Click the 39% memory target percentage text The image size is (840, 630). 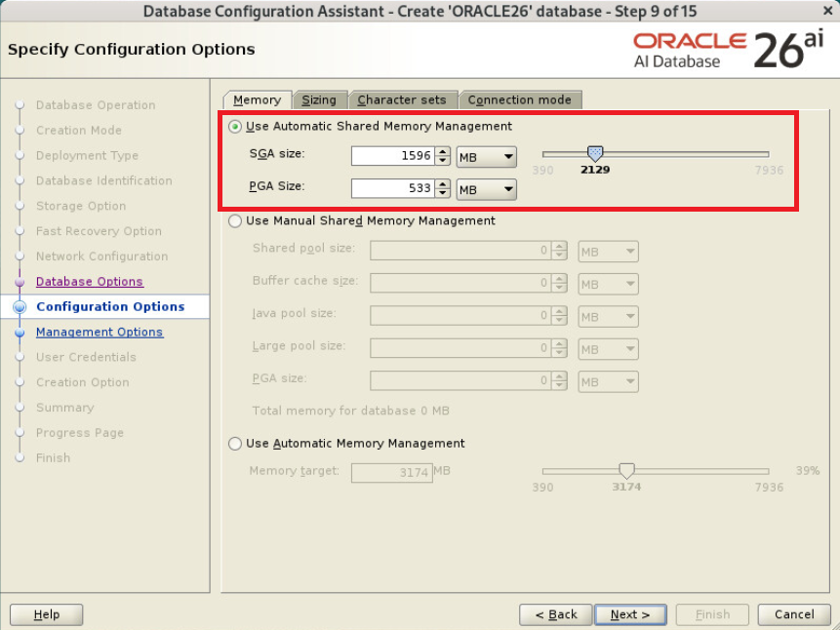(x=808, y=470)
